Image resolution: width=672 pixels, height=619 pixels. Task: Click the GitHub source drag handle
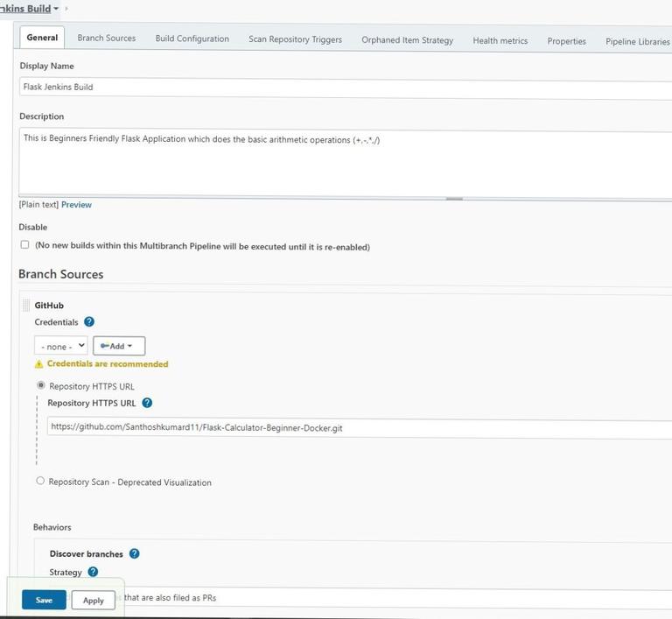point(26,305)
